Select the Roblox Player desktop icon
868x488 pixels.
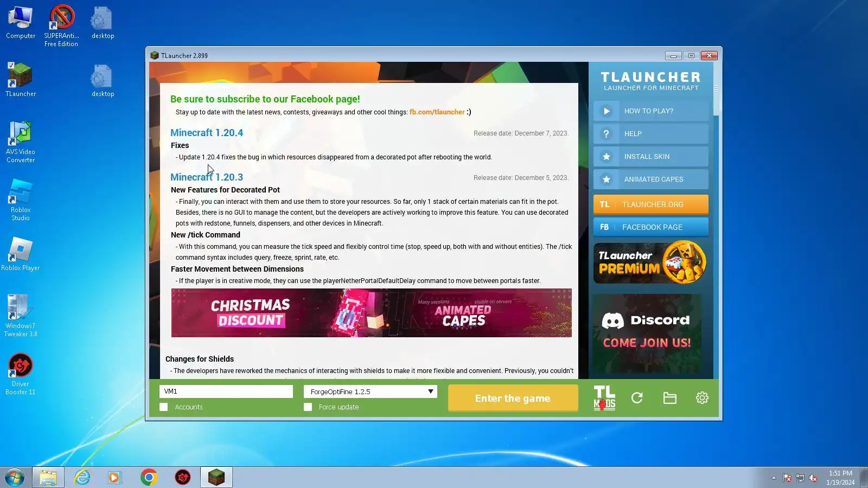[21, 254]
